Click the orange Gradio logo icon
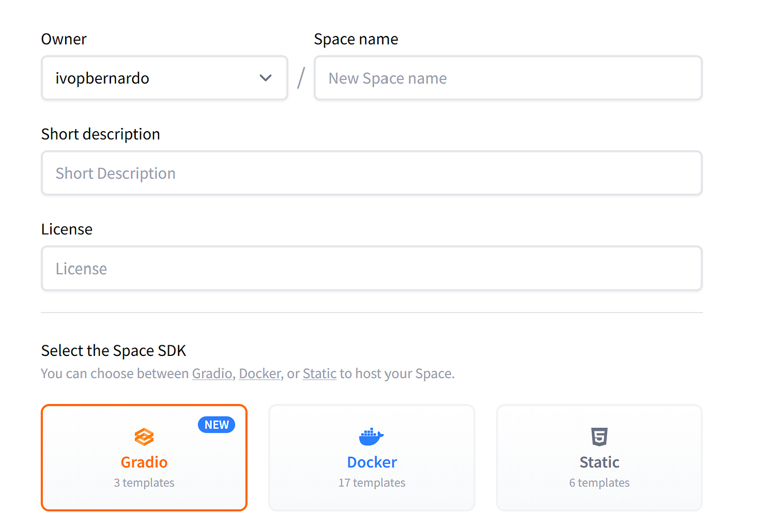Image resolution: width=770 pixels, height=532 pixels. (x=144, y=437)
